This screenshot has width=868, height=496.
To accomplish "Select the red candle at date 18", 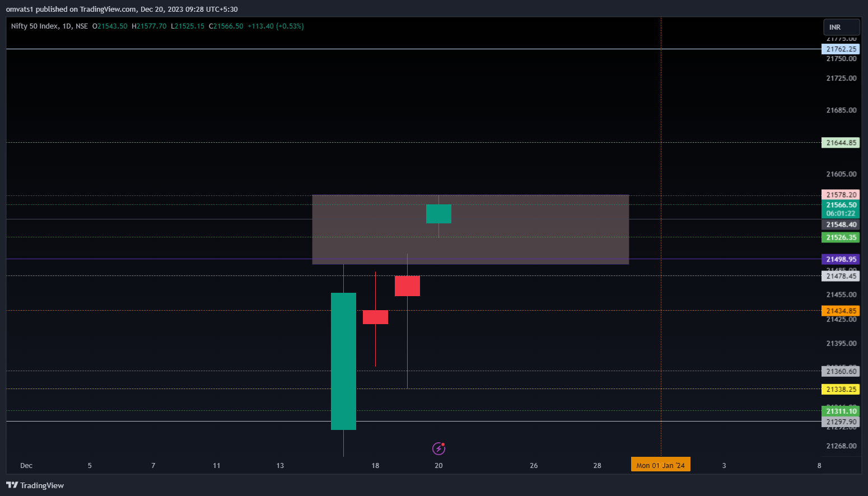I will click(375, 317).
